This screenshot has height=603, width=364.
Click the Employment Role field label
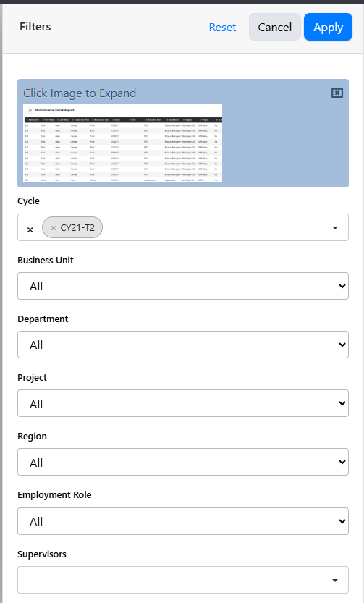point(54,495)
